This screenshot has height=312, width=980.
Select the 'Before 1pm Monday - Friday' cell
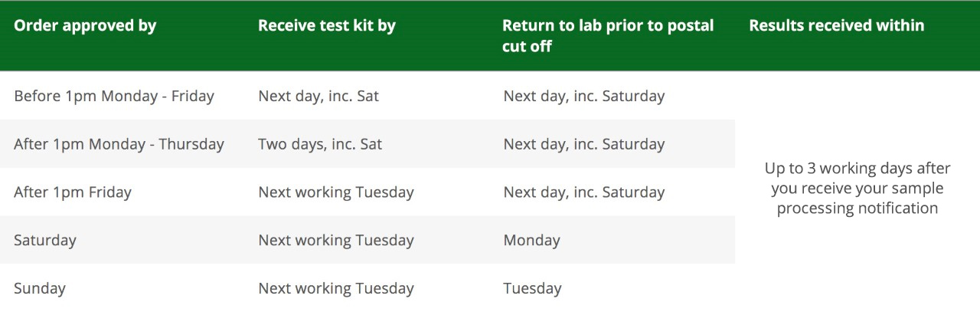tap(114, 96)
